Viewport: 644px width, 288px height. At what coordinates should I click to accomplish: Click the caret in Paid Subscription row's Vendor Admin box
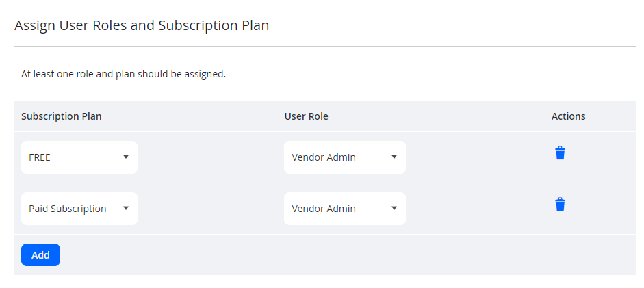pyautogui.click(x=394, y=209)
